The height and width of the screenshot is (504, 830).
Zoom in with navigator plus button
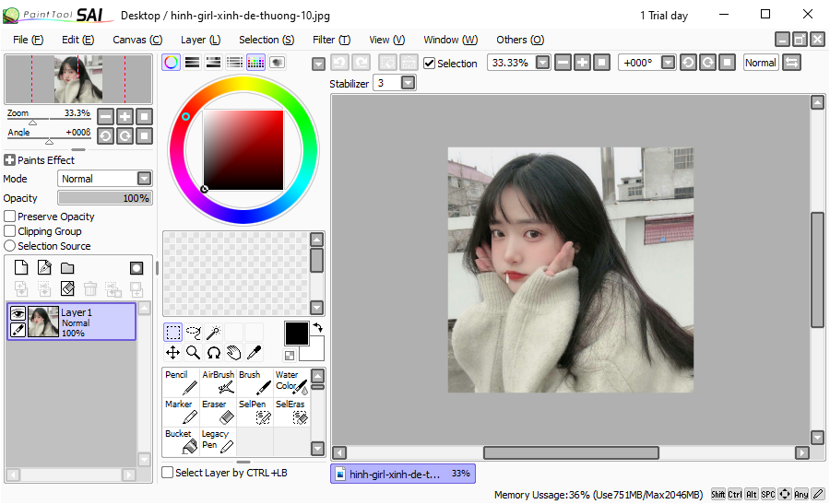(x=125, y=116)
